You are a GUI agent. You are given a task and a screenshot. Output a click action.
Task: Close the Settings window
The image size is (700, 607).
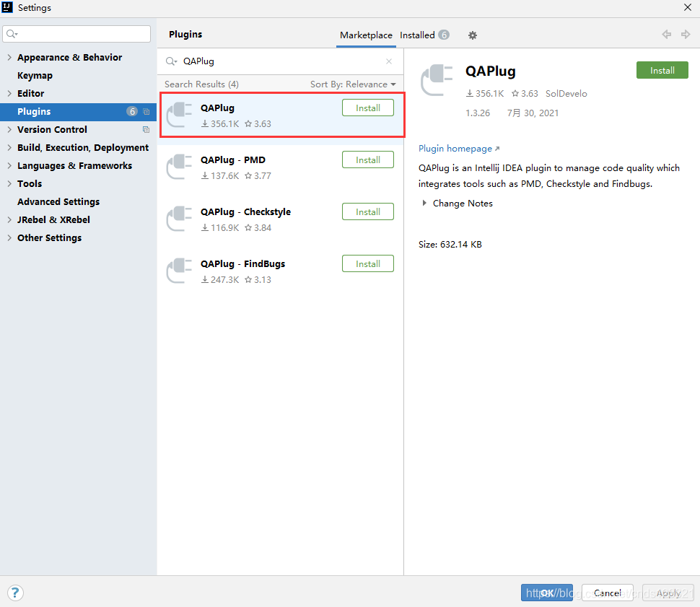tap(688, 7)
